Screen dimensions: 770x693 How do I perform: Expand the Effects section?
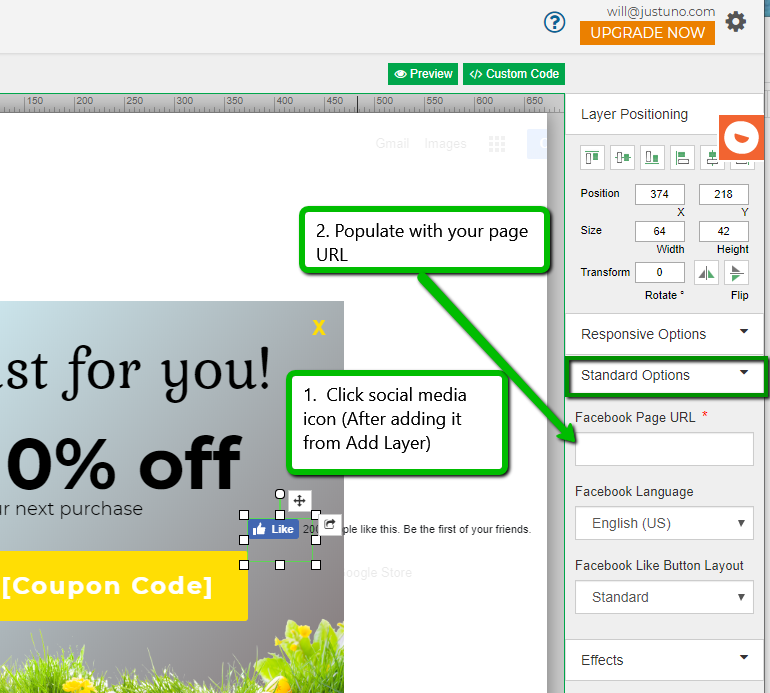click(665, 660)
